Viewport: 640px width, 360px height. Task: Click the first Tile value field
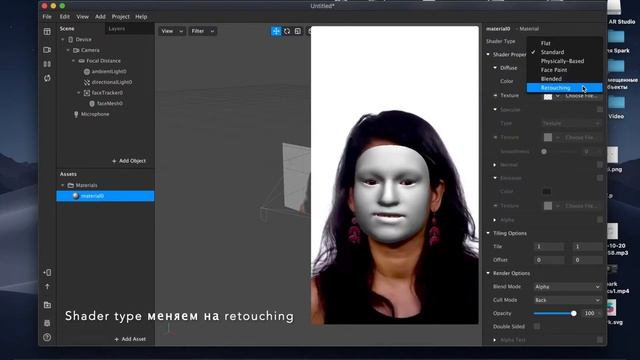549,247
